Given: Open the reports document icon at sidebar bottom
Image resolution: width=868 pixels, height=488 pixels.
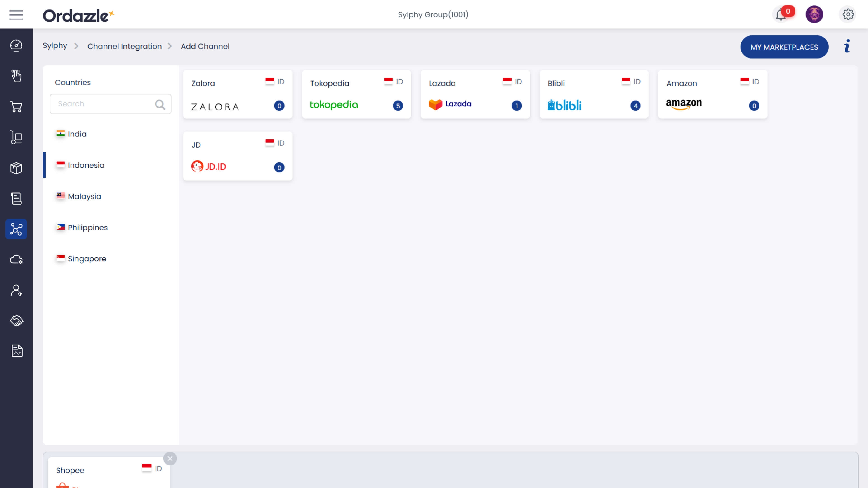Looking at the screenshot, I should 16,350.
